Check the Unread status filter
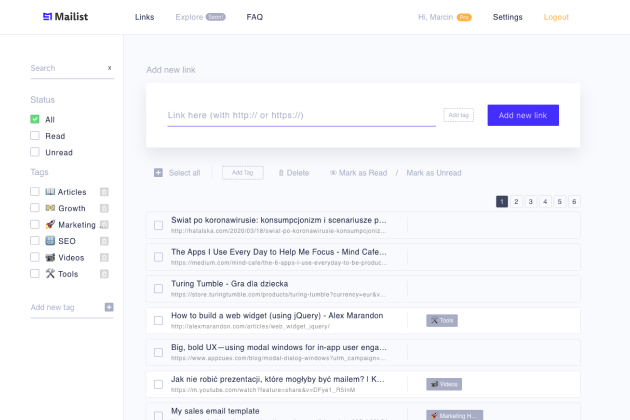This screenshot has width=630, height=420. (x=35, y=152)
